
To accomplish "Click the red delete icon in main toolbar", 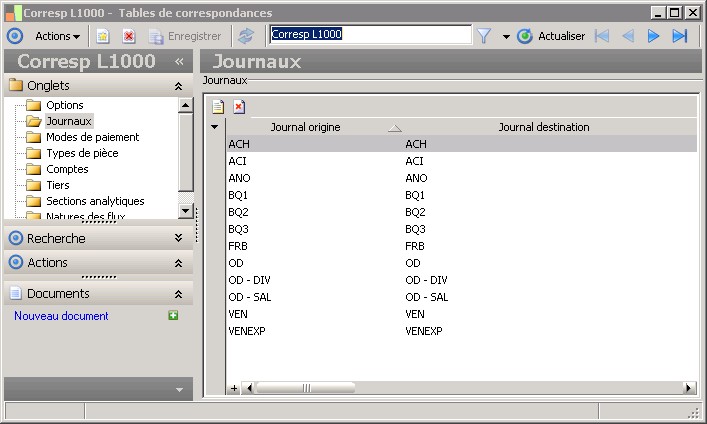I will point(129,36).
